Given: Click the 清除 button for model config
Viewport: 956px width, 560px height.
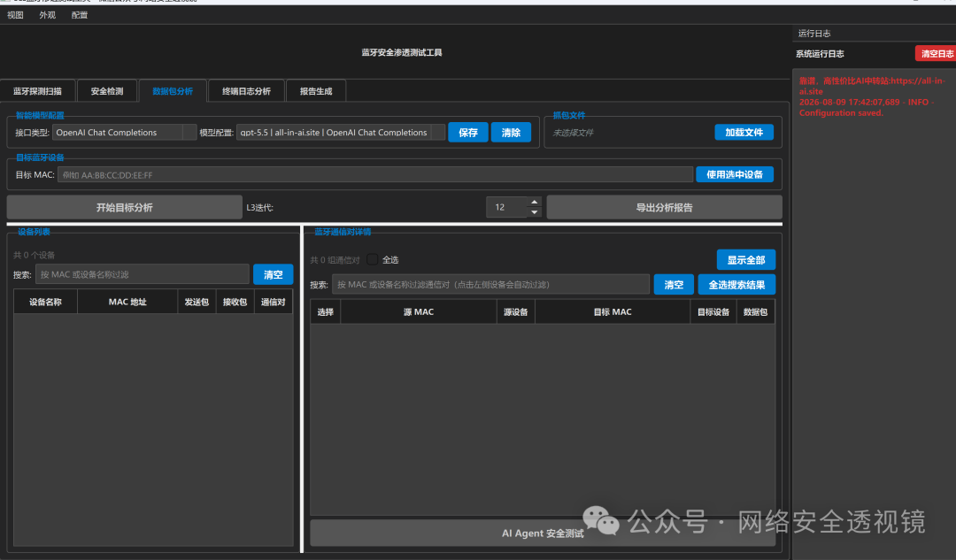Looking at the screenshot, I should pyautogui.click(x=511, y=132).
